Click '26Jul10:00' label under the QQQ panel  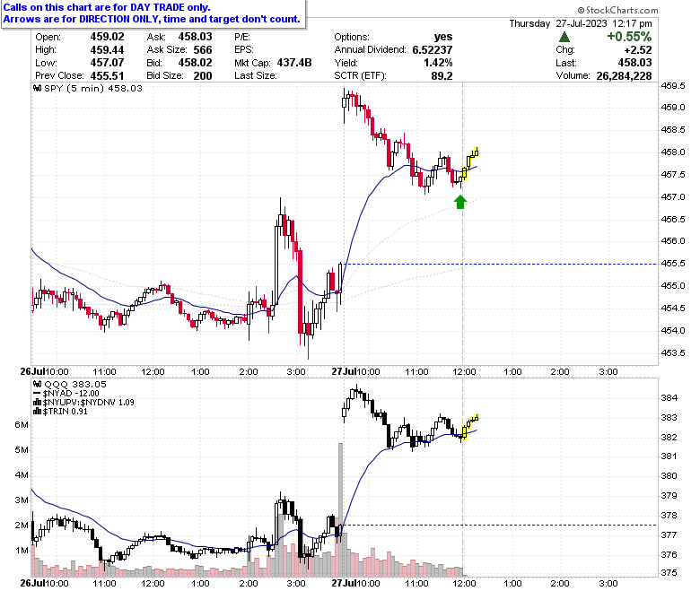pyautogui.click(x=45, y=583)
